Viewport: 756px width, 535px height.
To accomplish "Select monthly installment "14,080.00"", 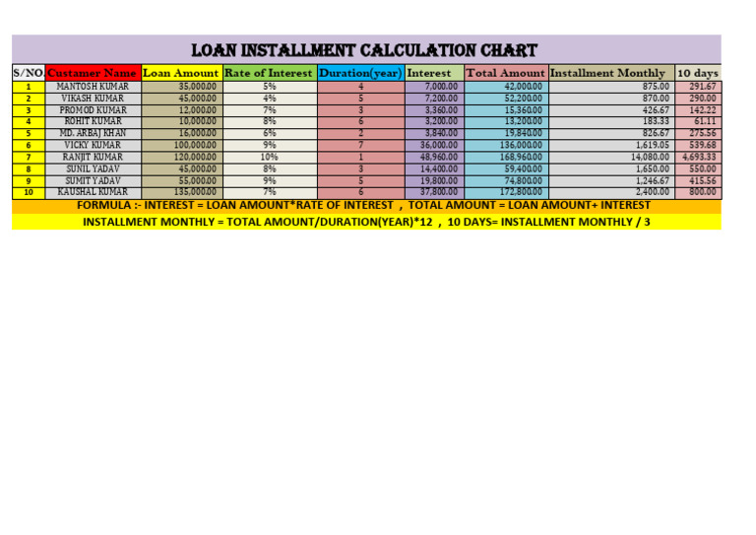I will [611, 158].
